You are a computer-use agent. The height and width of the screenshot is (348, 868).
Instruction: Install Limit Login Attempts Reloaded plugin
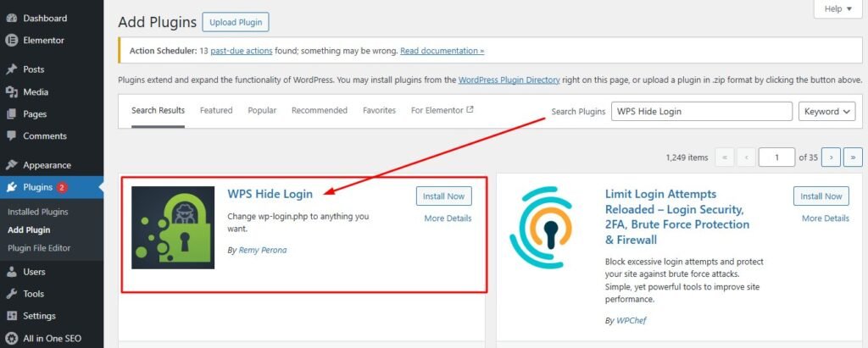coord(821,196)
